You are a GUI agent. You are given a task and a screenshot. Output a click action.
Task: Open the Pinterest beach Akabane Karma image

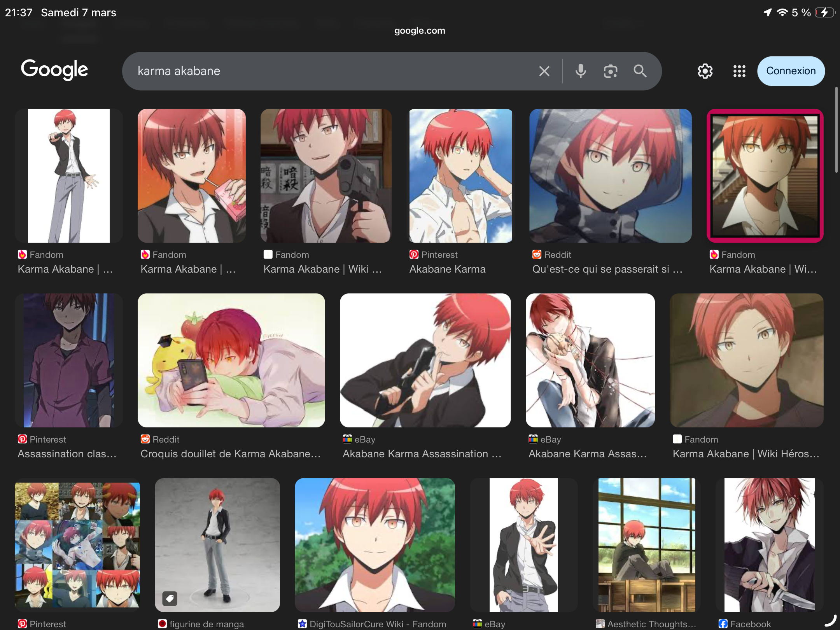click(460, 176)
